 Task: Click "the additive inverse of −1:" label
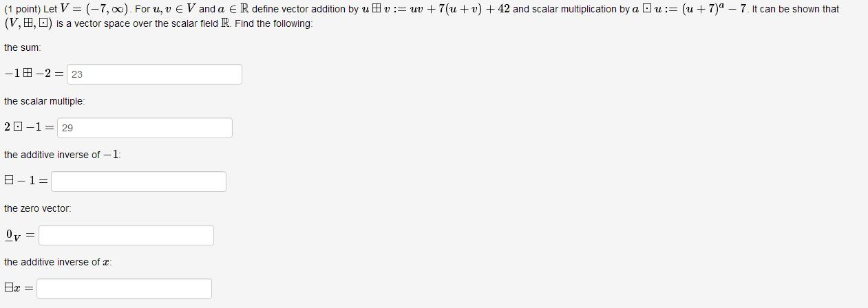(63, 155)
